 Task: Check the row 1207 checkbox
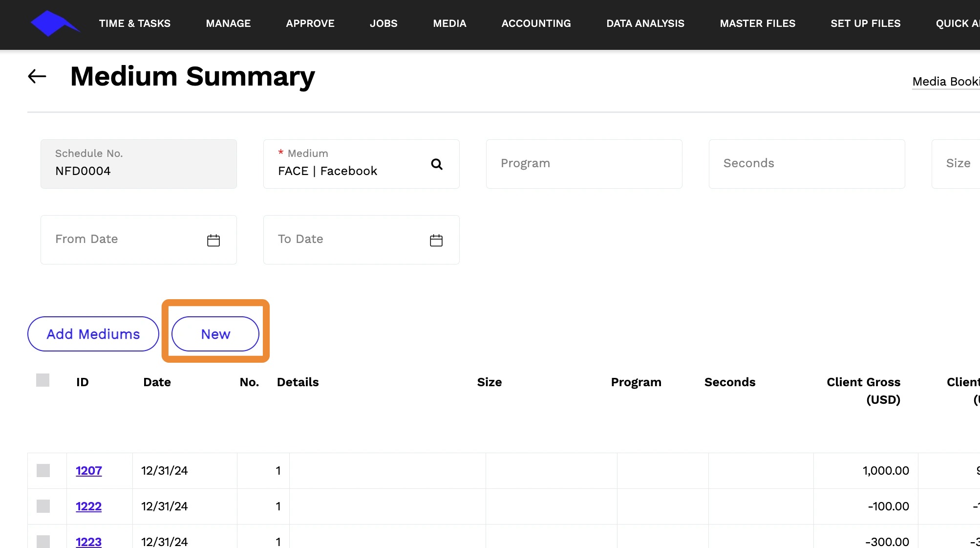coord(43,471)
